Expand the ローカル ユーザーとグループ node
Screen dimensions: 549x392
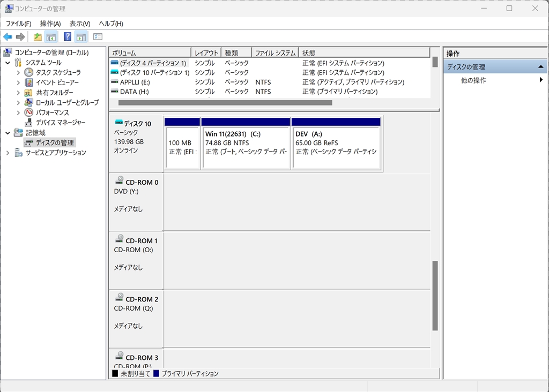click(18, 103)
